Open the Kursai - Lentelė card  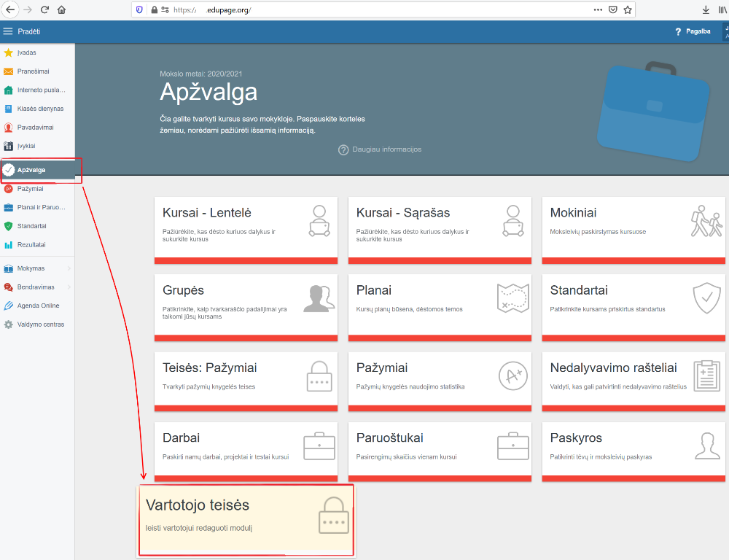pos(246,230)
